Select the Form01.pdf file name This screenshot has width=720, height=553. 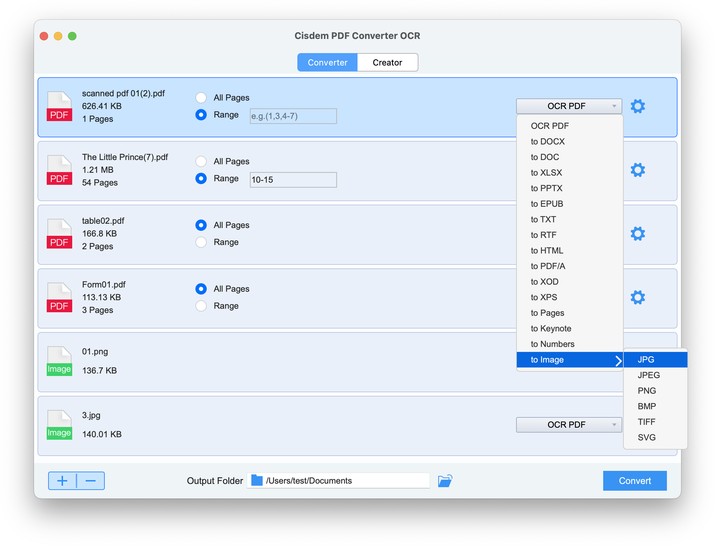click(105, 287)
